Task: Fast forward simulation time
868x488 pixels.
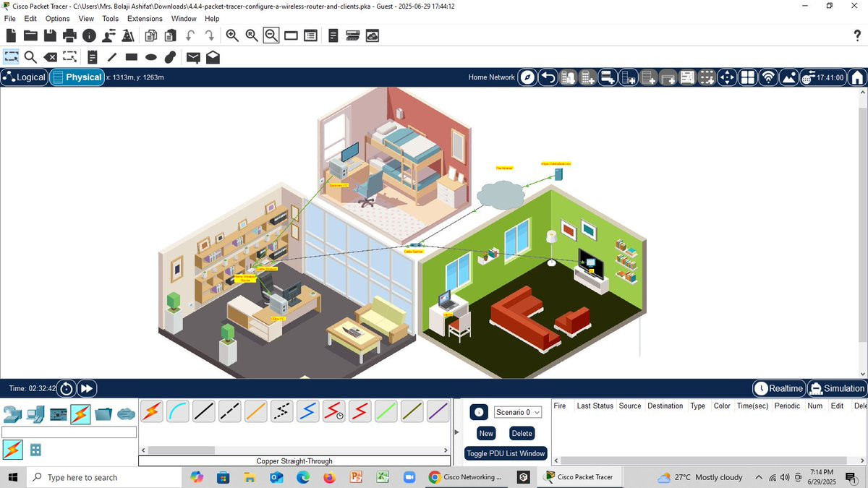Action: [87, 388]
